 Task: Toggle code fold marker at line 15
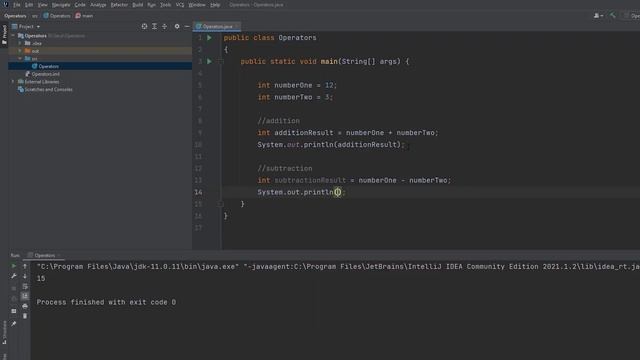pos(220,204)
